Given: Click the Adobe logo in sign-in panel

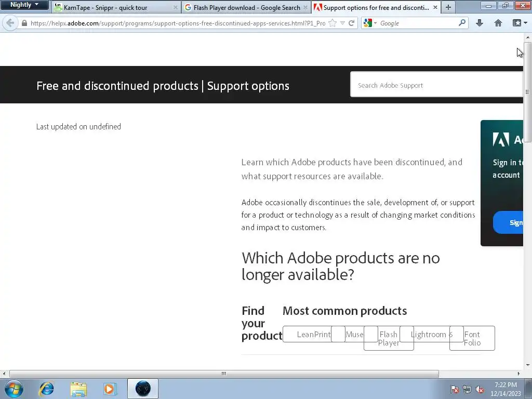Looking at the screenshot, I should (501, 139).
